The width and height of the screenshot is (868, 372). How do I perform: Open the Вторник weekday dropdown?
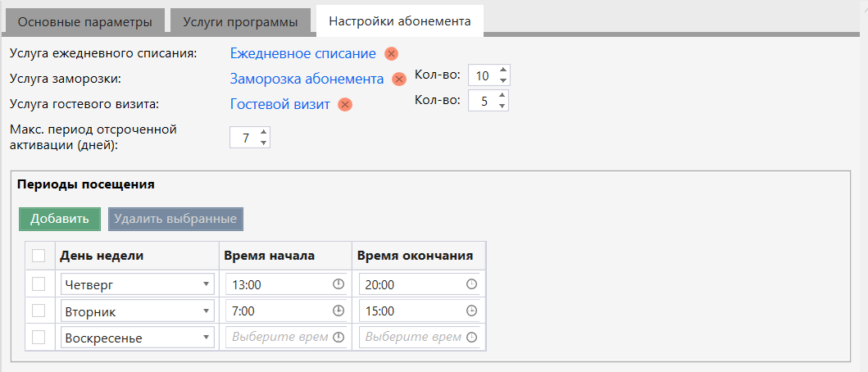click(205, 311)
